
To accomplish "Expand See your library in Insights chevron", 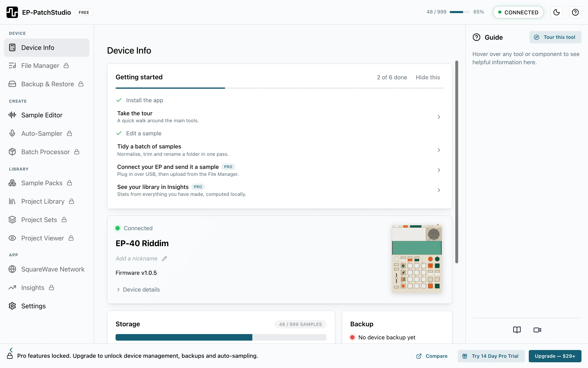I will coord(439,190).
